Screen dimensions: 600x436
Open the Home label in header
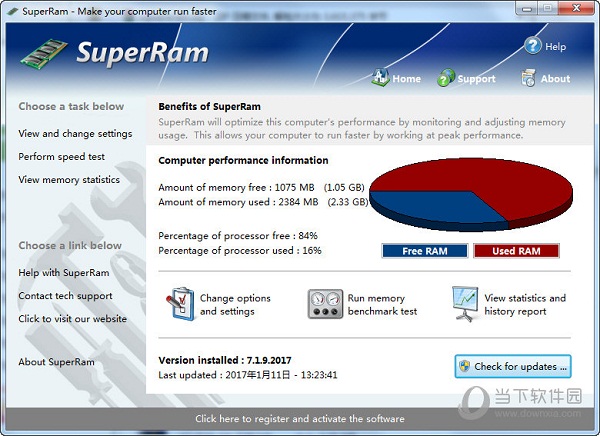click(x=406, y=79)
